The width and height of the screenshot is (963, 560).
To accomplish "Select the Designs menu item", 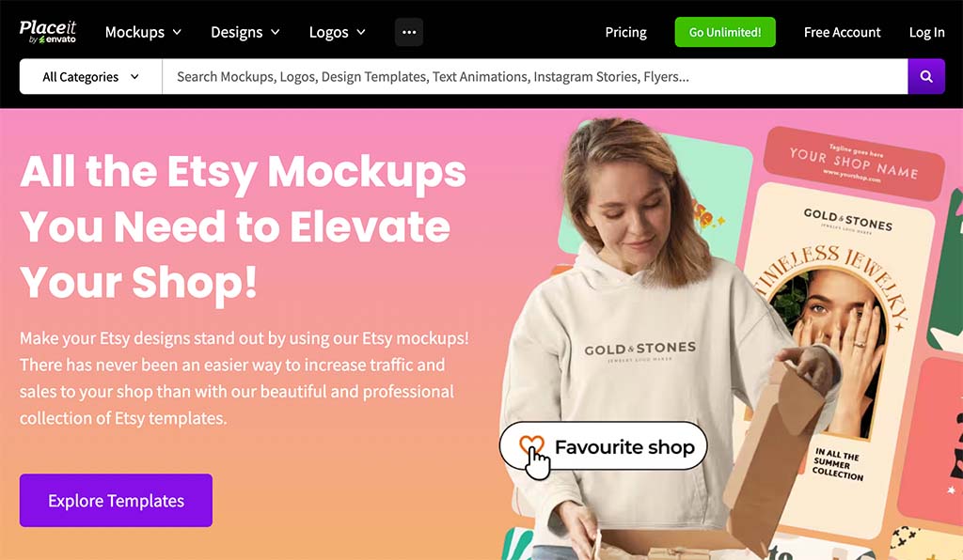I will [236, 32].
